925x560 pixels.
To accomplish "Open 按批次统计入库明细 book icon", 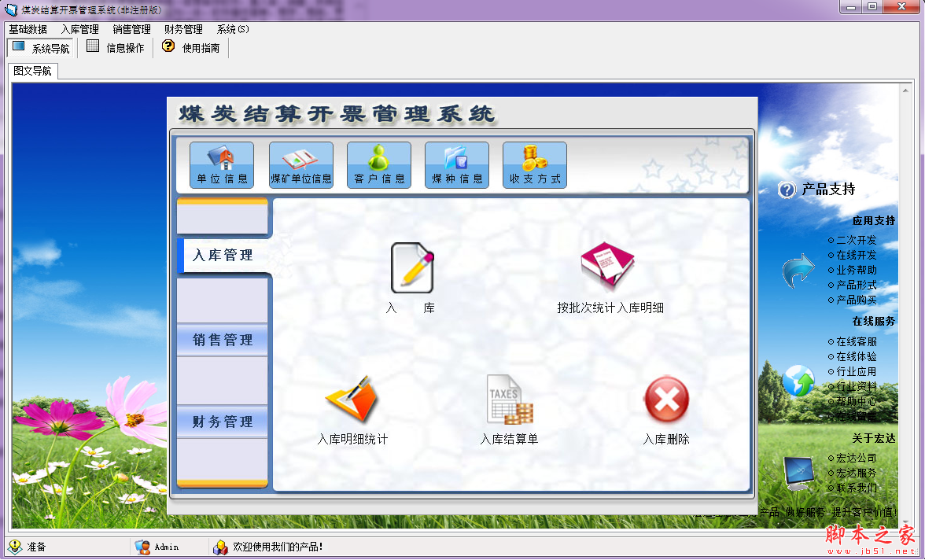I will (608, 267).
